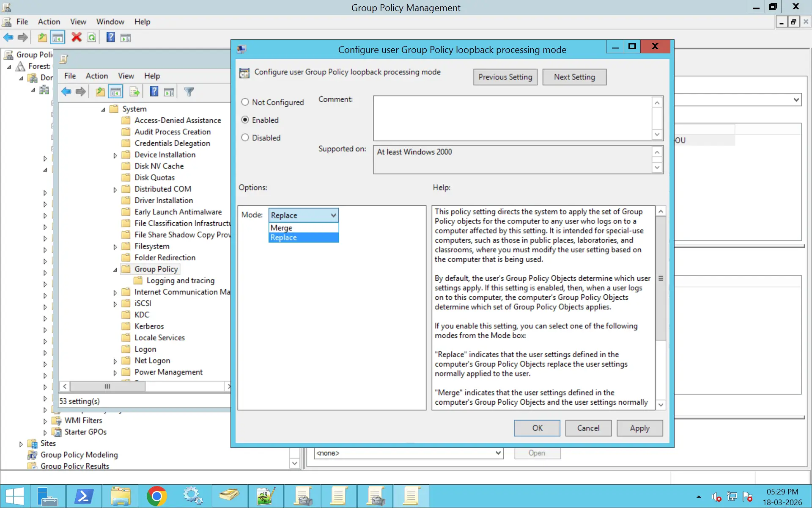
Task: Click the Back navigation arrow in the editor
Action: point(66,91)
